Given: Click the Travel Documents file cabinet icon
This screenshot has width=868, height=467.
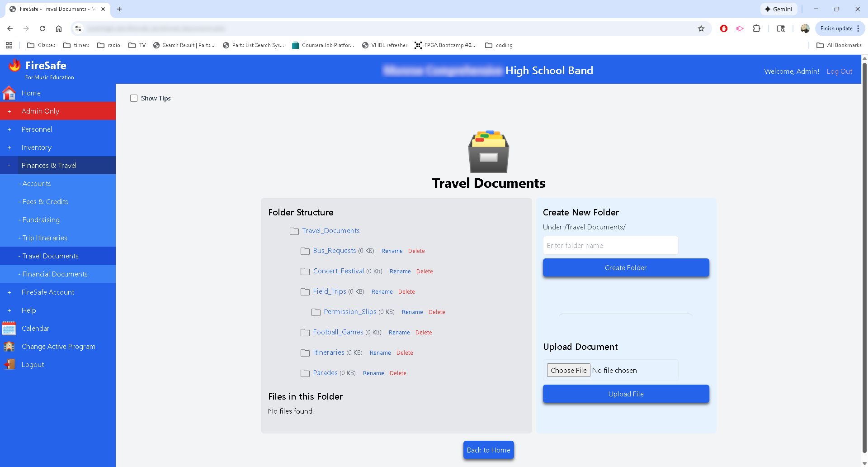Looking at the screenshot, I should 488,151.
